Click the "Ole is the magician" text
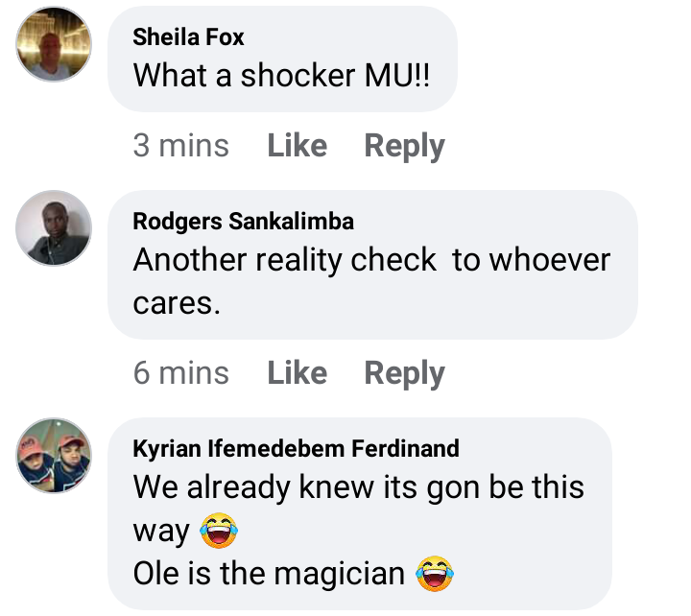Image resolution: width=691 pixels, height=616 pixels. (x=269, y=574)
